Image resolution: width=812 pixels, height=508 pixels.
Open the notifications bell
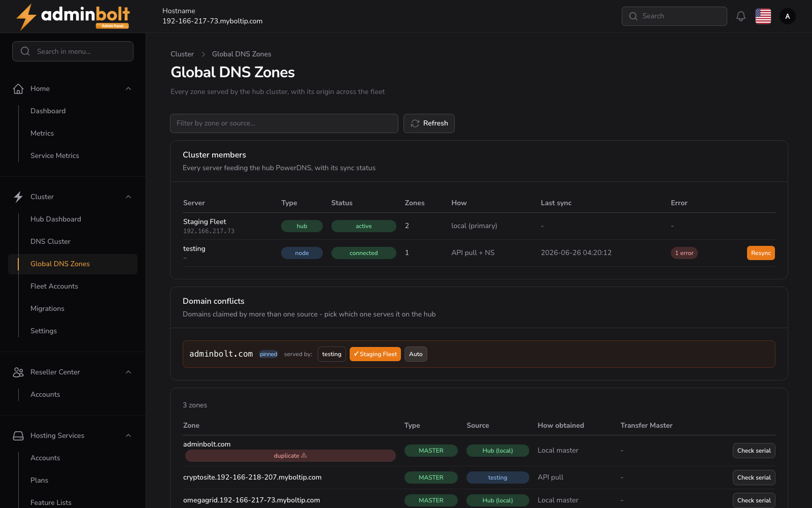tap(741, 16)
